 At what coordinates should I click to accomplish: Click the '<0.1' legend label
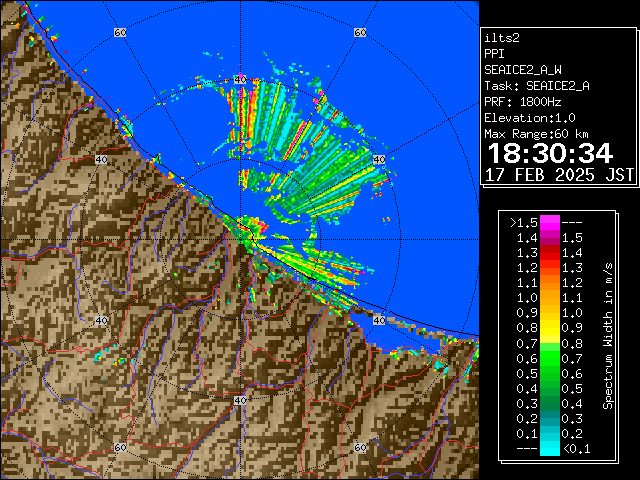[577, 449]
